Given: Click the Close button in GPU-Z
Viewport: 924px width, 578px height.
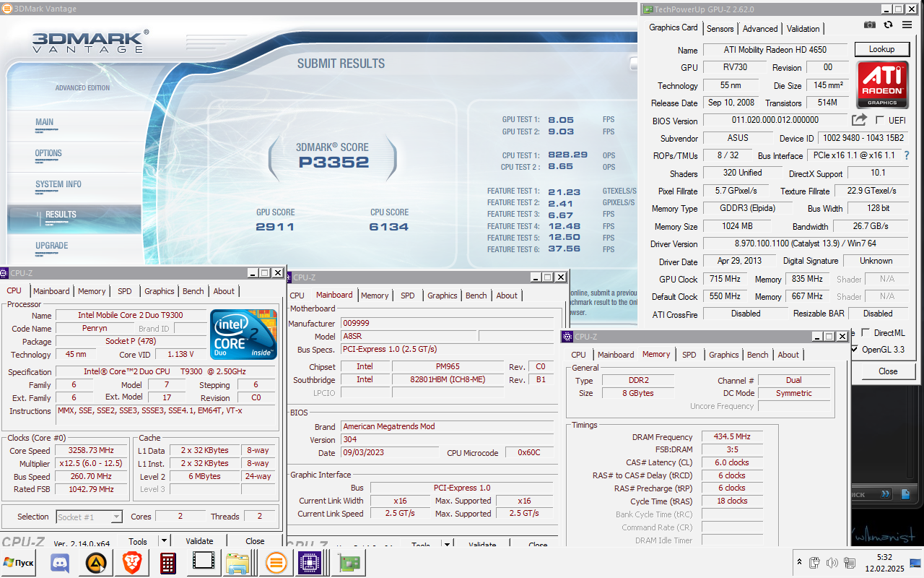Looking at the screenshot, I should pos(888,371).
